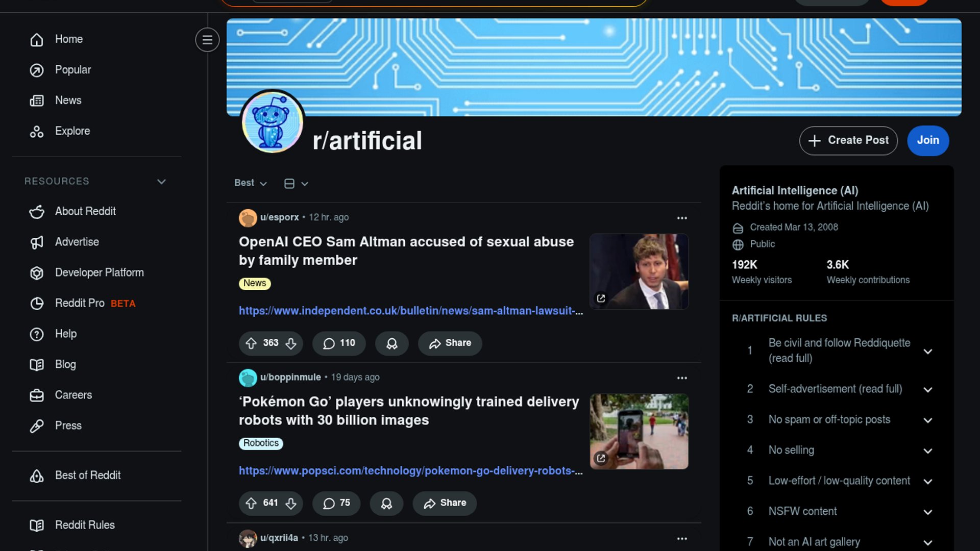Image resolution: width=980 pixels, height=551 pixels.
Task: Open more options for u/esporx's post
Action: (x=682, y=218)
